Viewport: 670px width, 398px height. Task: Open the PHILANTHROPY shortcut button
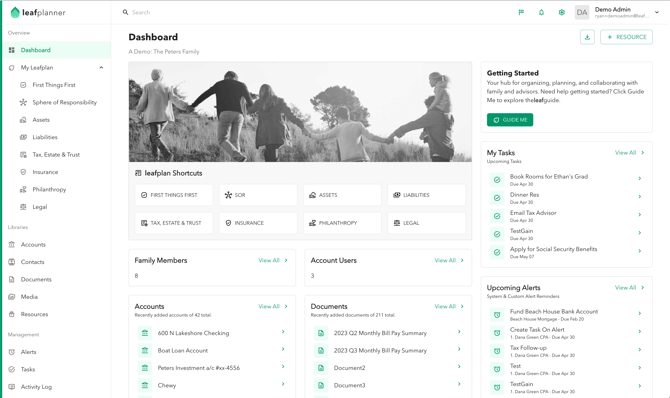click(342, 223)
